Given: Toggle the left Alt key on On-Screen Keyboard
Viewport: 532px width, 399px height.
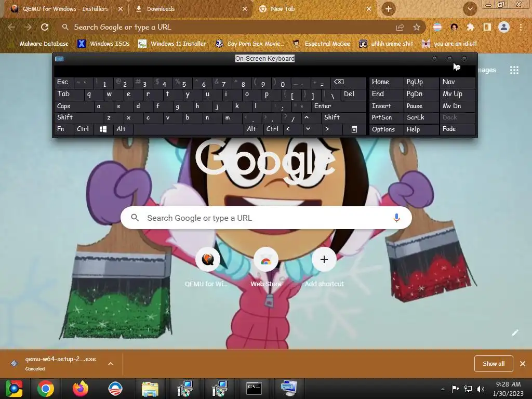Looking at the screenshot, I should [123, 129].
